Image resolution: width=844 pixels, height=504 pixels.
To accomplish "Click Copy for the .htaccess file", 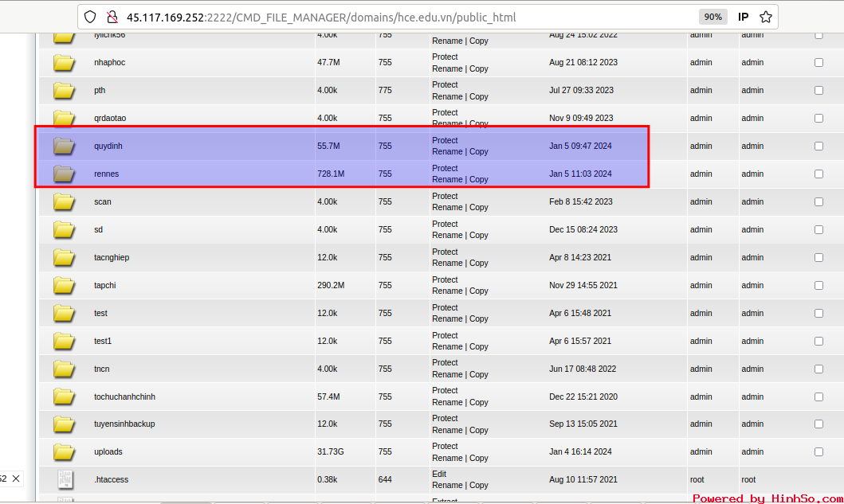I will (x=478, y=485).
